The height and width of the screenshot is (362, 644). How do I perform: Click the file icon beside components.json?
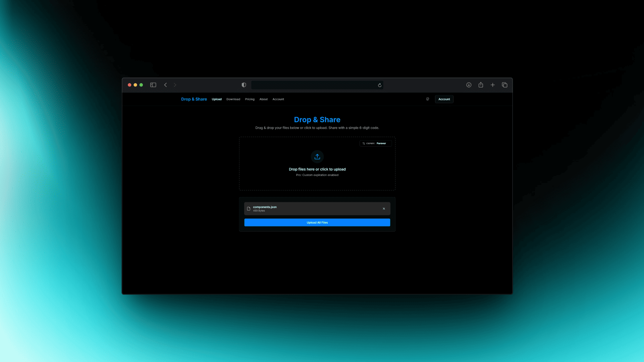pyautogui.click(x=249, y=208)
